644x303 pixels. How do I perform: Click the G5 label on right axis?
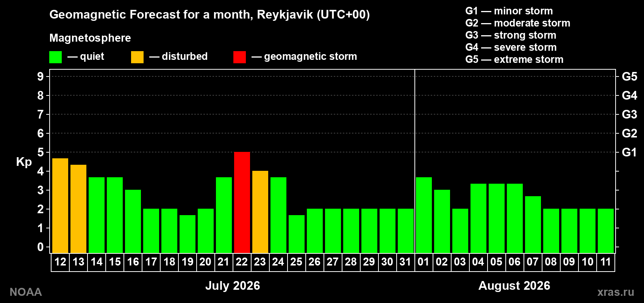point(629,77)
